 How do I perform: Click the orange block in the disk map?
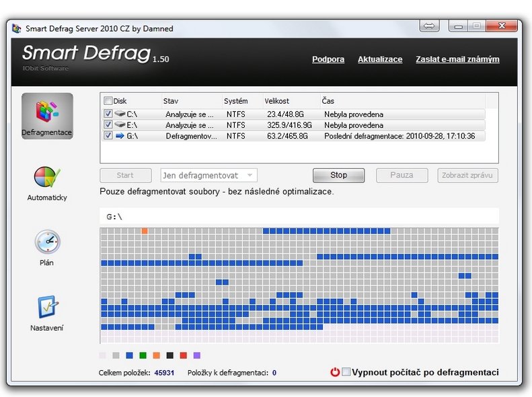point(145,231)
